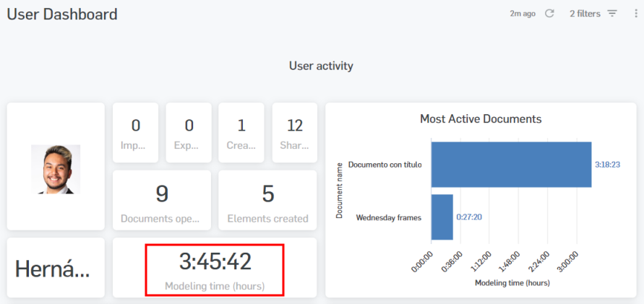Open the Documents opened tile
The image size is (644, 304).
162,201
